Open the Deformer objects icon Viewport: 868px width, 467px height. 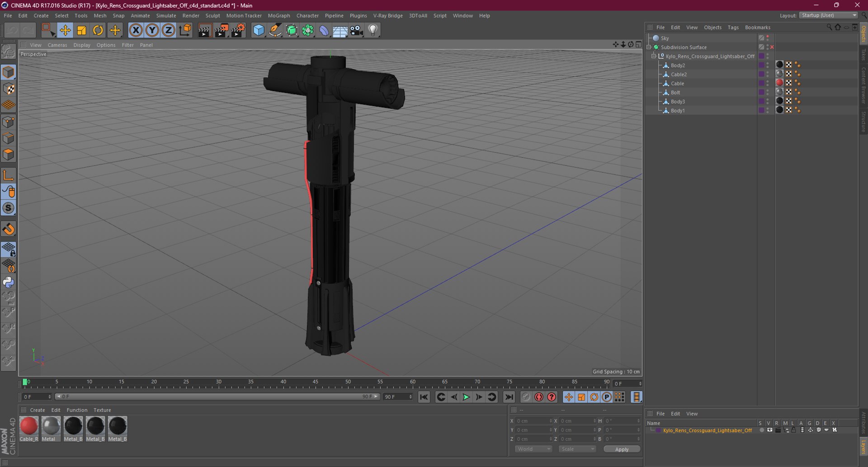pyautogui.click(x=324, y=30)
